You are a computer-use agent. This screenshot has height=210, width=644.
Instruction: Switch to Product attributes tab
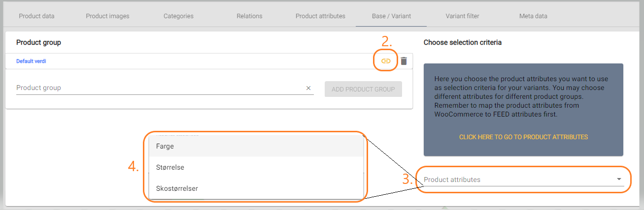(x=320, y=16)
